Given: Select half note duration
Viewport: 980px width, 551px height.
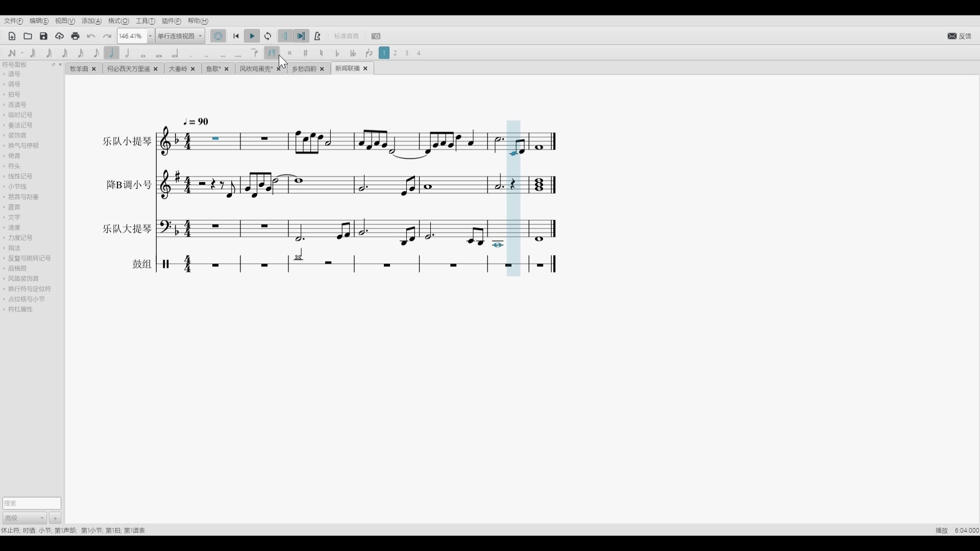Looking at the screenshot, I should (x=127, y=53).
